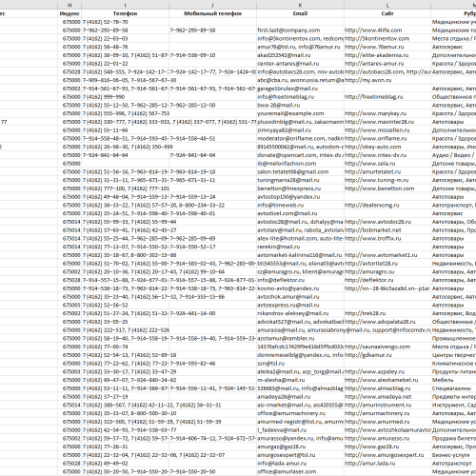
Task: Select site cell 'http://www.maxinter28.ru'
Action: 387,122
